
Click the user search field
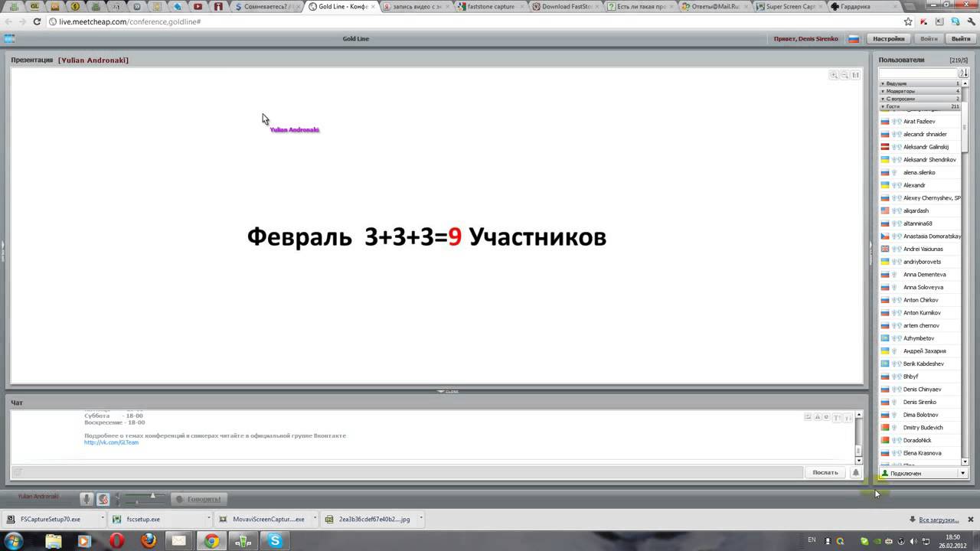click(x=918, y=73)
